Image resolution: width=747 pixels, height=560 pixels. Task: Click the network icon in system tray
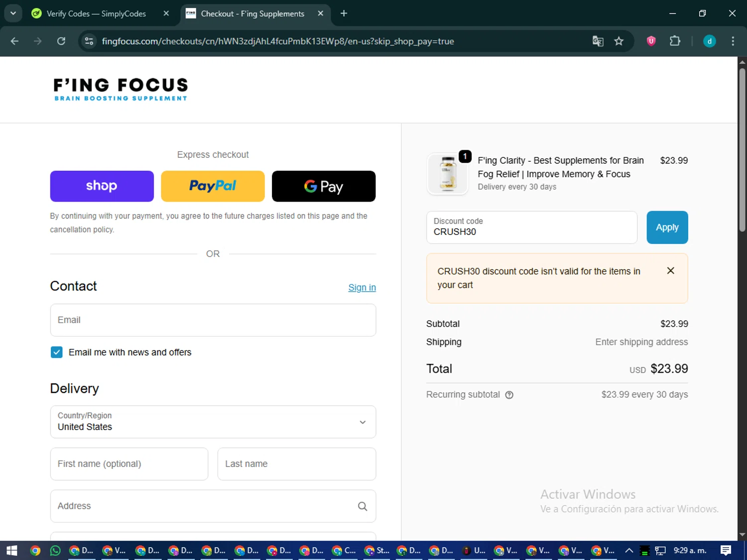point(660,551)
